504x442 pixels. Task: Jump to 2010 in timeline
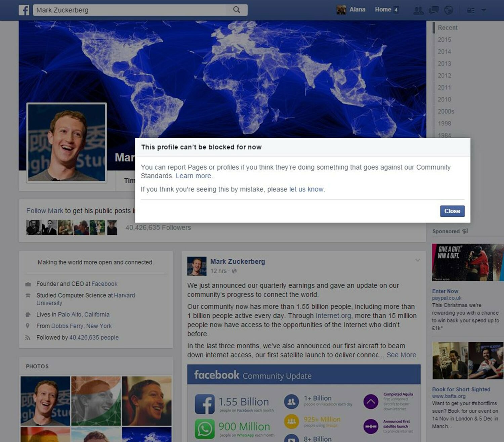pyautogui.click(x=444, y=99)
